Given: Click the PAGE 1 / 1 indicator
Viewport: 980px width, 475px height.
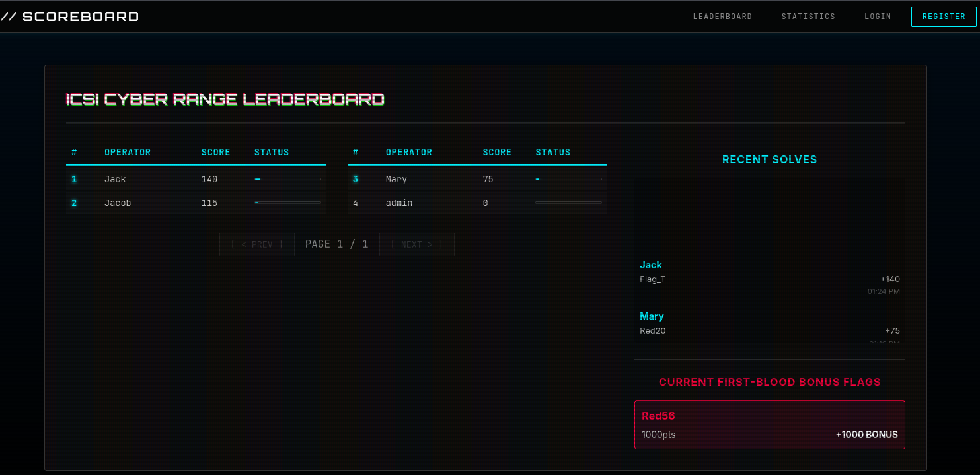Looking at the screenshot, I should [336, 244].
